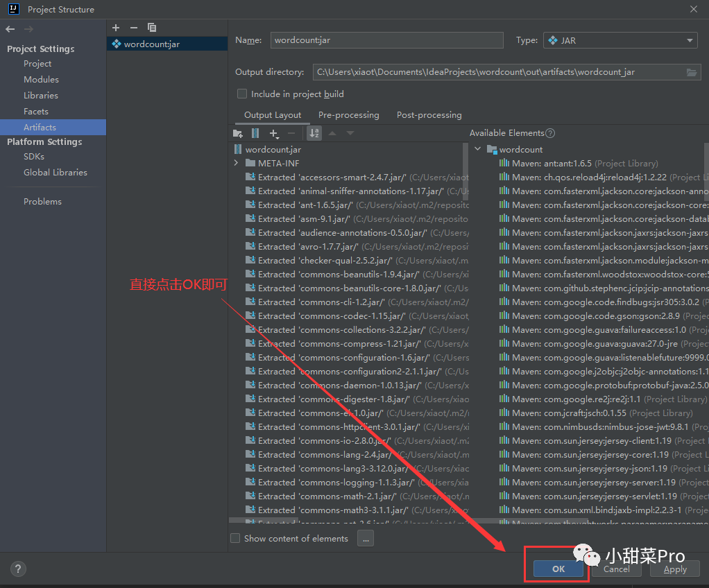Click the back navigation arrow
Viewport: 709px width, 588px height.
10,29
